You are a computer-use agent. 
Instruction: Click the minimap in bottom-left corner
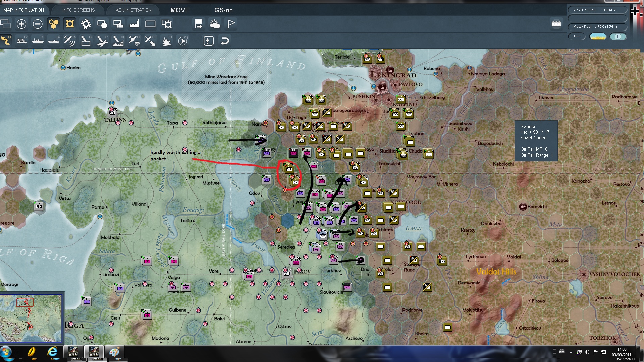pos(31,318)
